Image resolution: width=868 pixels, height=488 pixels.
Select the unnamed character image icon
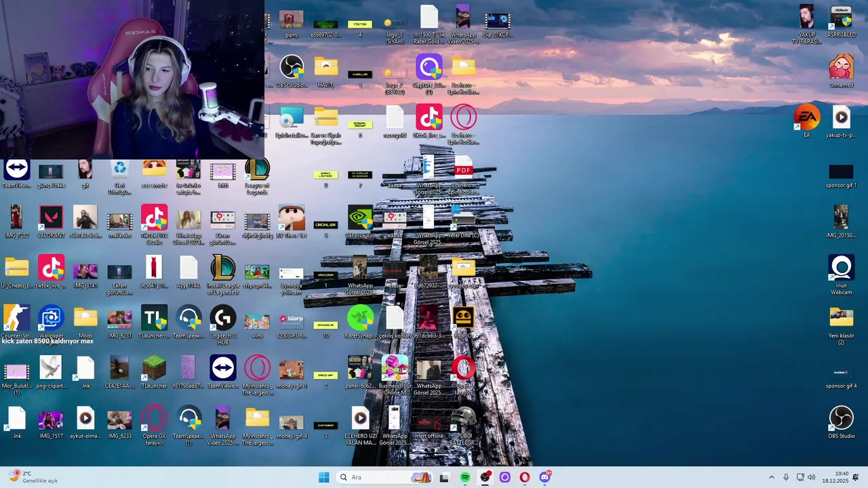pos(842,72)
